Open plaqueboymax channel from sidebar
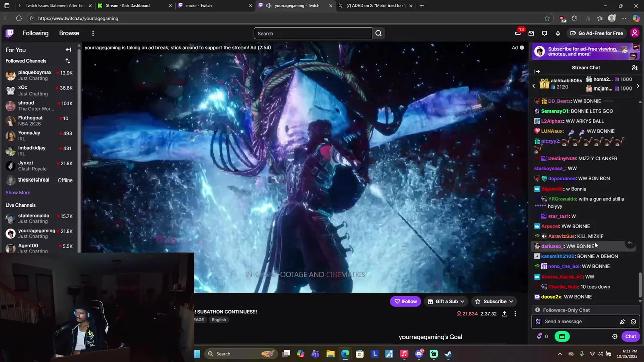 click(x=40, y=75)
